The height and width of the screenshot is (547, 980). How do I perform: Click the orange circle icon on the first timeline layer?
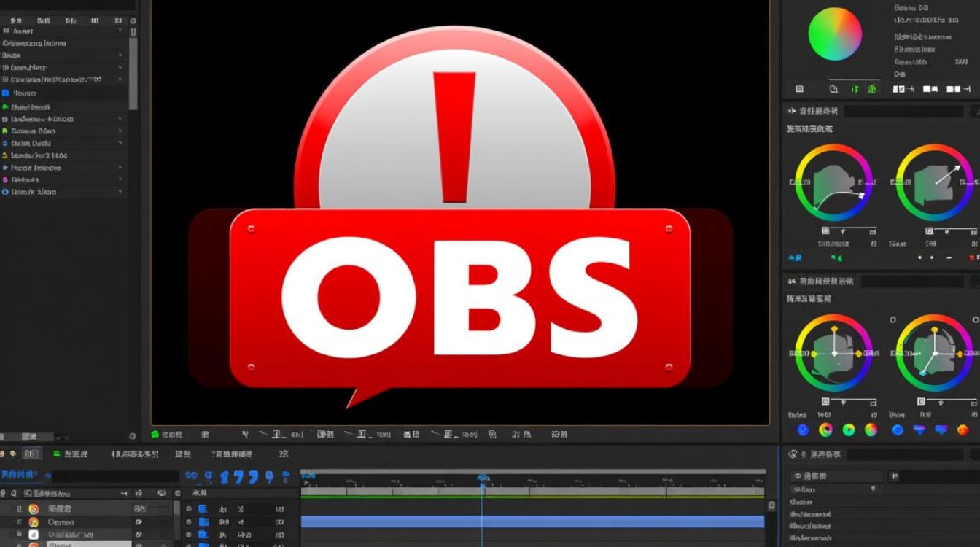[x=34, y=509]
